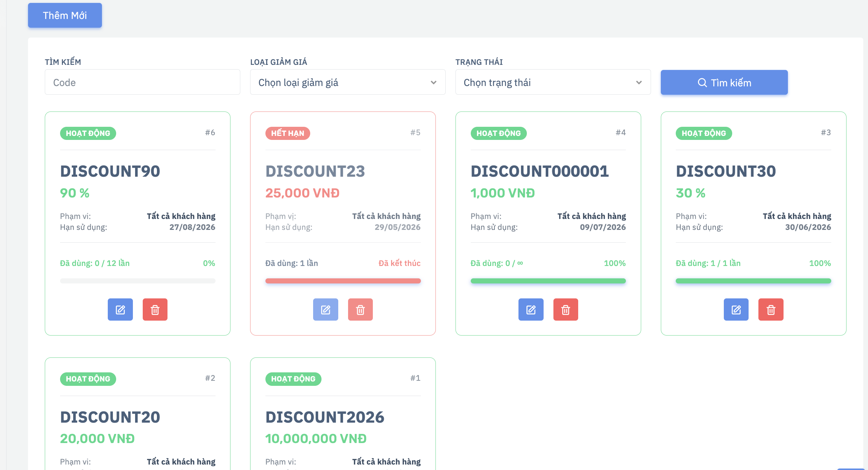Delete the DISCOUNT90 coupon
Image resolution: width=868 pixels, height=470 pixels.
click(x=155, y=310)
